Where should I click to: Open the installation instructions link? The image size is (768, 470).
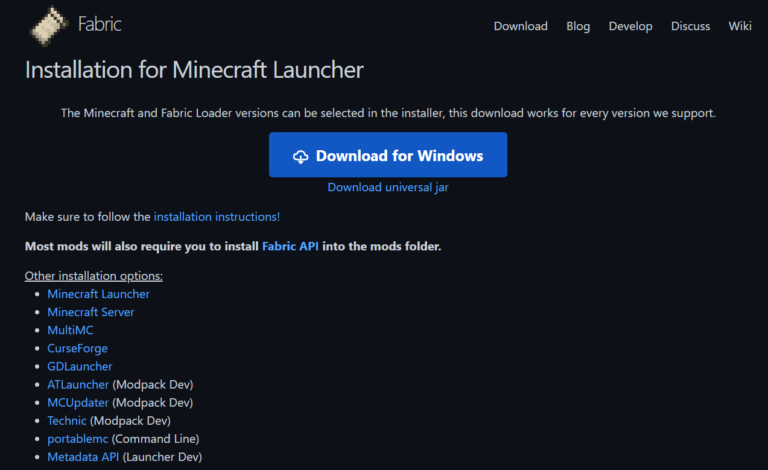216,216
